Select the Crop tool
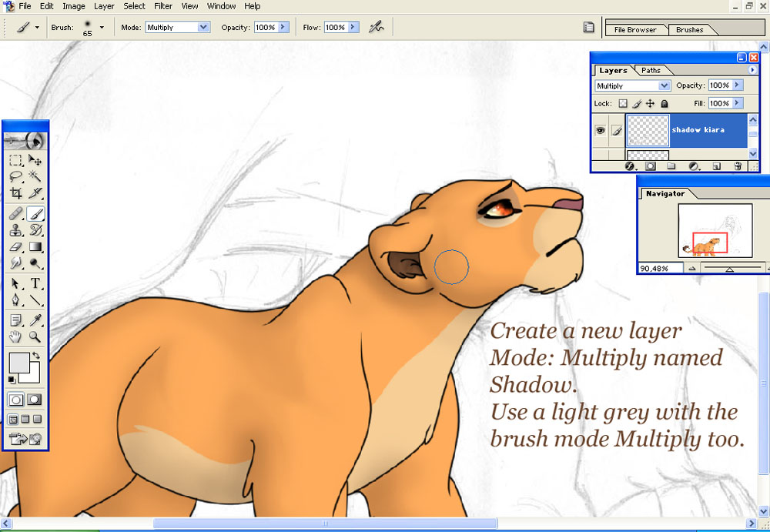Image resolution: width=770 pixels, height=532 pixels. (x=15, y=193)
